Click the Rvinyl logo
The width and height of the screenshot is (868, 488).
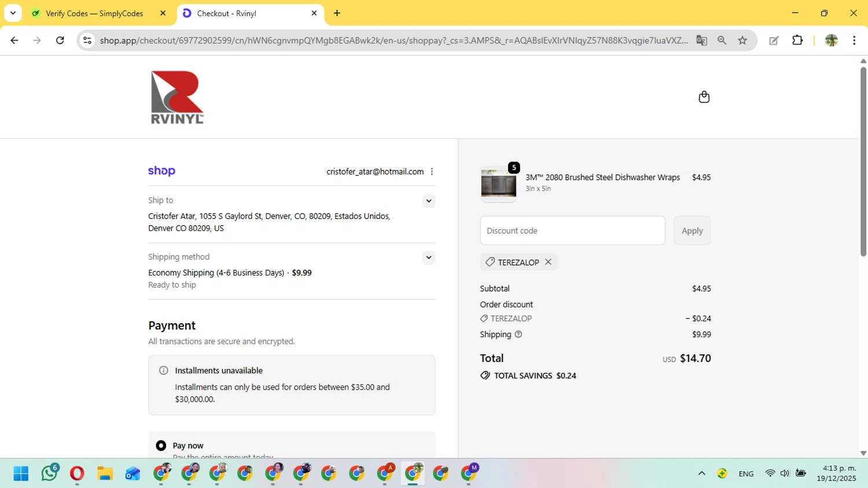pyautogui.click(x=177, y=97)
